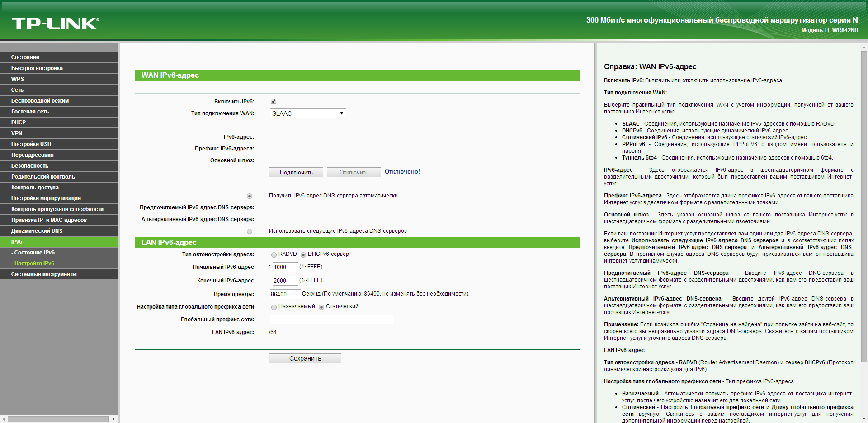Select manual DNS servers IPv6 radio

click(250, 231)
